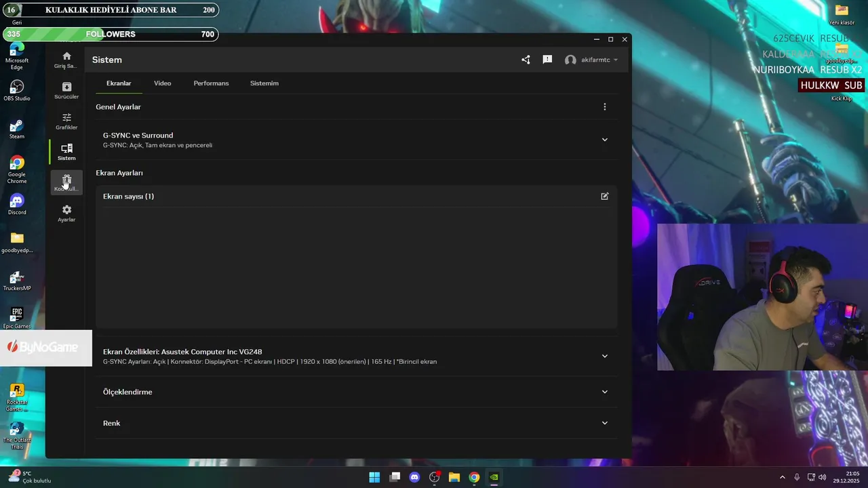Click the Microsoft Edge desktop icon
The width and height of the screenshot is (868, 488).
click(17, 56)
